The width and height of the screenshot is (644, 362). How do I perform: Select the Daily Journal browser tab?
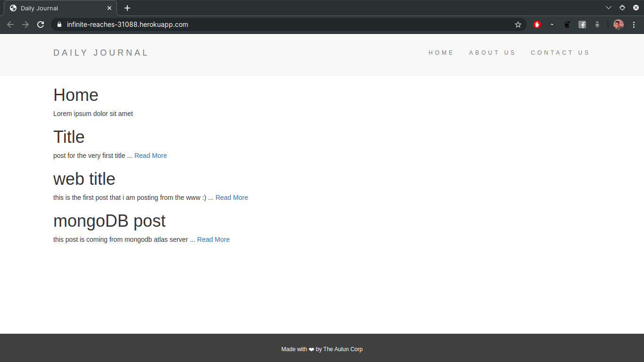click(57, 8)
